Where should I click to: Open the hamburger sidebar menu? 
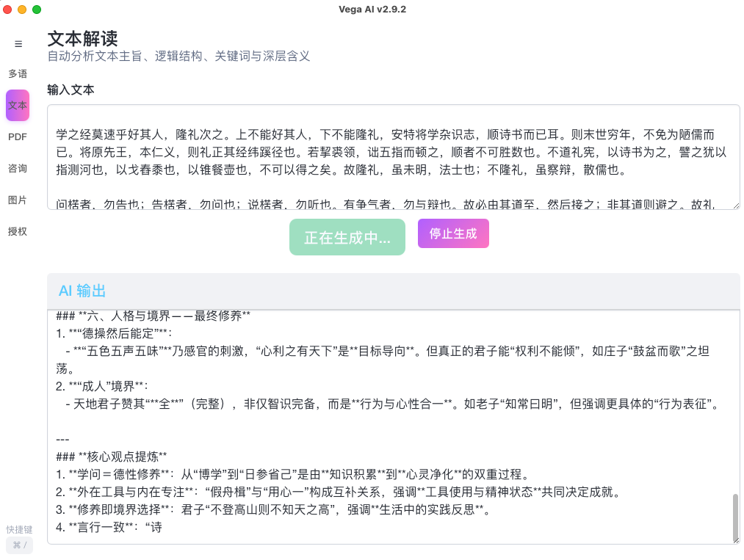(x=18, y=44)
